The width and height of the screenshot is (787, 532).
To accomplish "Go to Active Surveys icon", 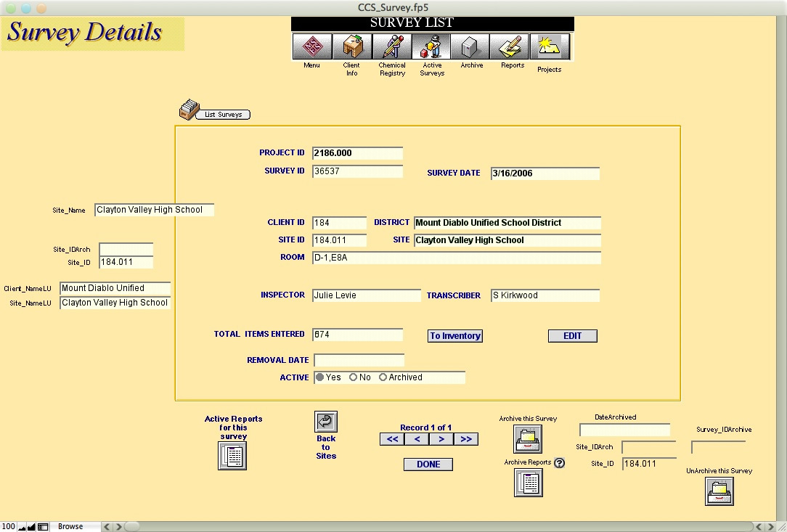I will click(x=431, y=46).
